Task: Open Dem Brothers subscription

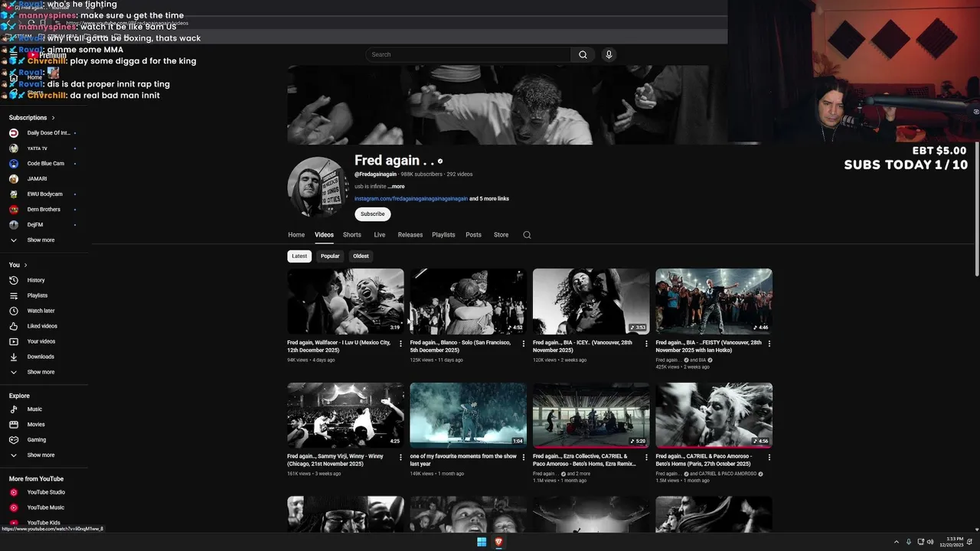Action: coord(44,210)
